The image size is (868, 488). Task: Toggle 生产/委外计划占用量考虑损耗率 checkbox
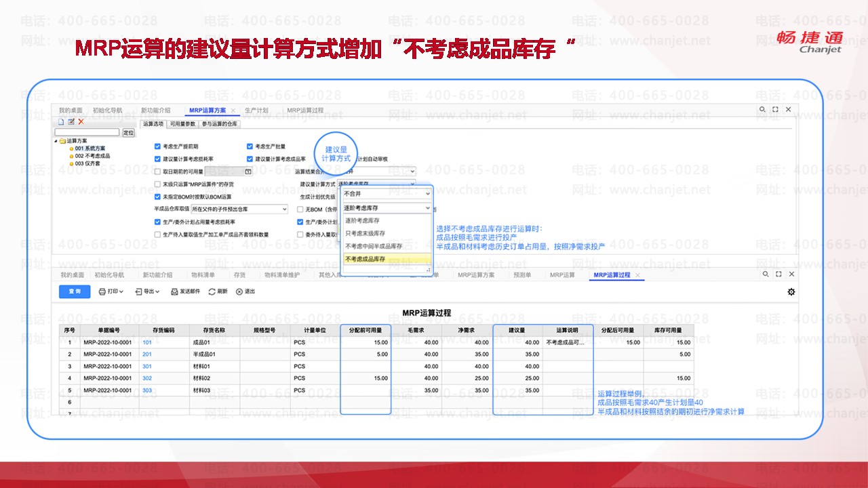tap(157, 222)
